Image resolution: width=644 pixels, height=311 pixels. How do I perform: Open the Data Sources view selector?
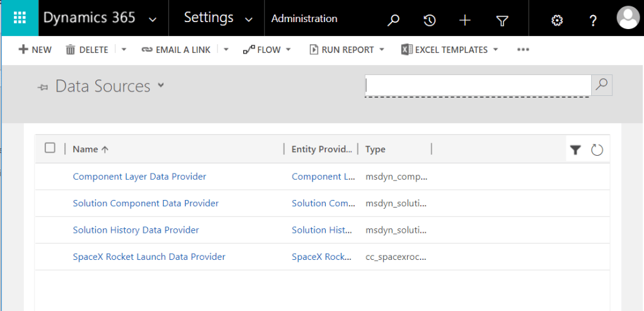click(x=161, y=85)
